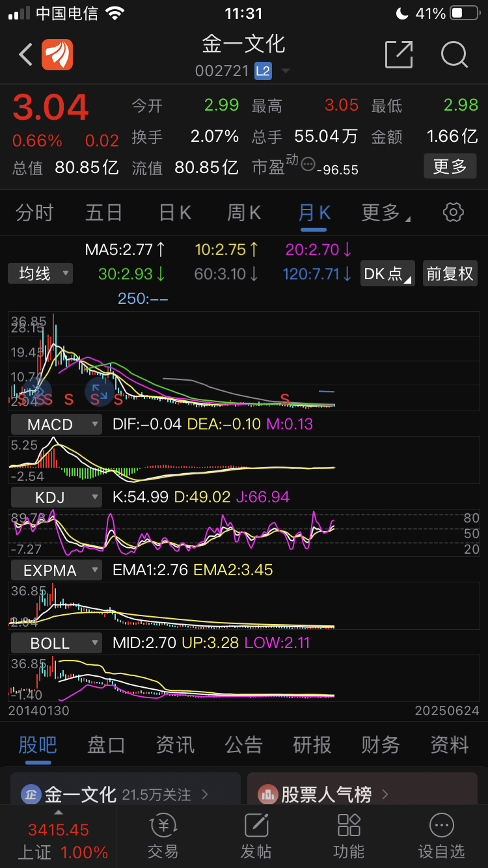Open the search magnifier icon
Screen dimensions: 488x868
pyautogui.click(x=454, y=55)
